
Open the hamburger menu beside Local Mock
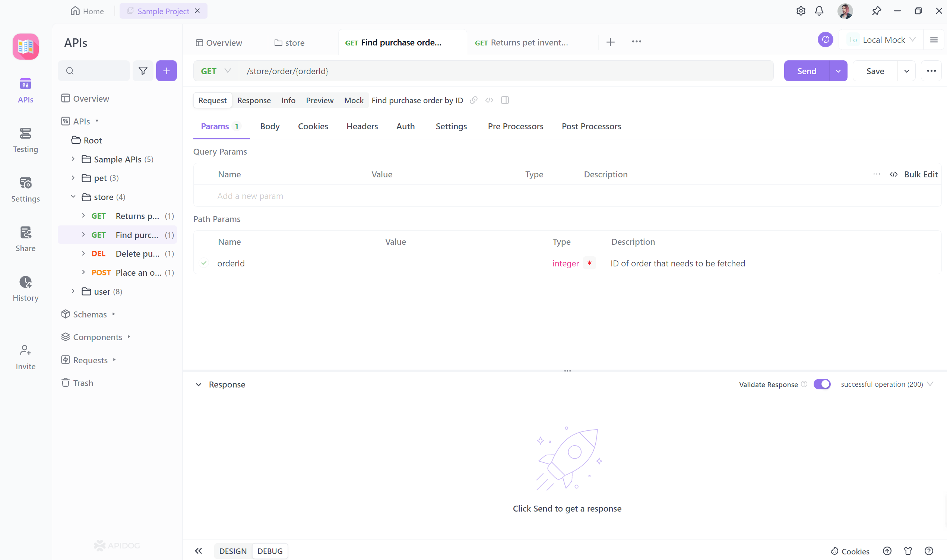click(x=934, y=39)
